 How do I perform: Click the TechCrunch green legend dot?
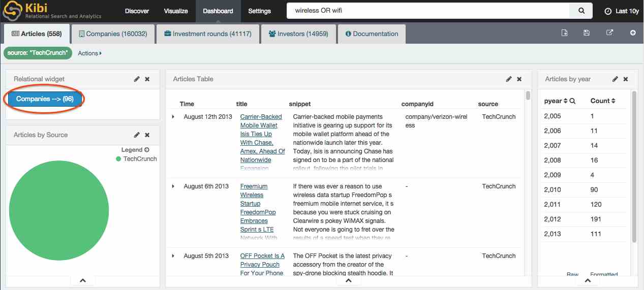tap(118, 159)
